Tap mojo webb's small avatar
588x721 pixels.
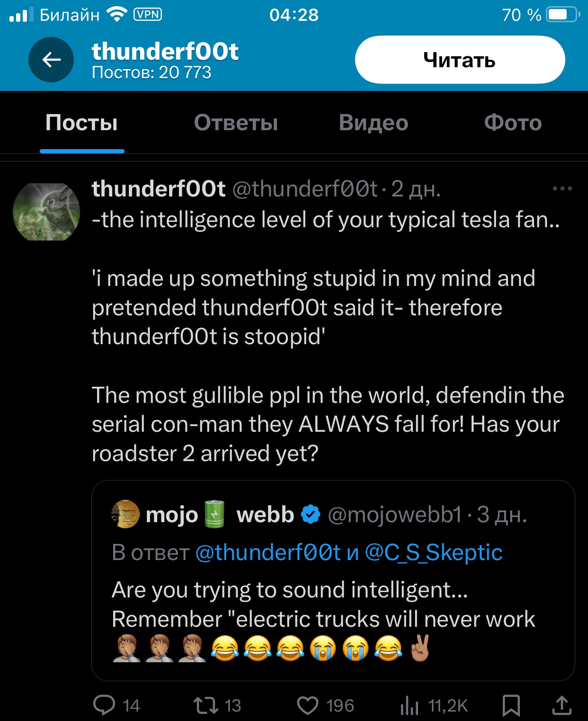pyautogui.click(x=125, y=514)
